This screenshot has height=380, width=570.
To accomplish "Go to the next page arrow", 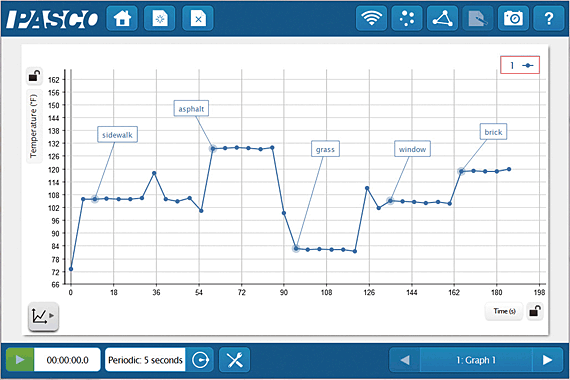I will (547, 360).
